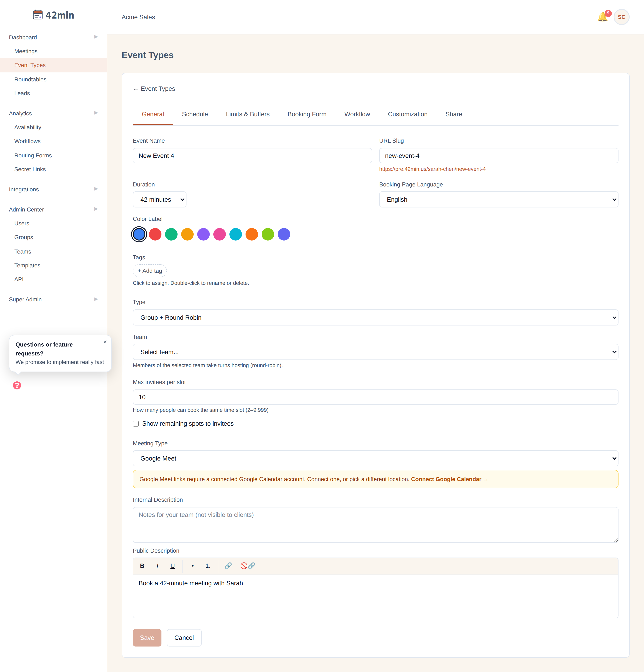Click the 42min calendar logo icon

pyautogui.click(x=38, y=15)
